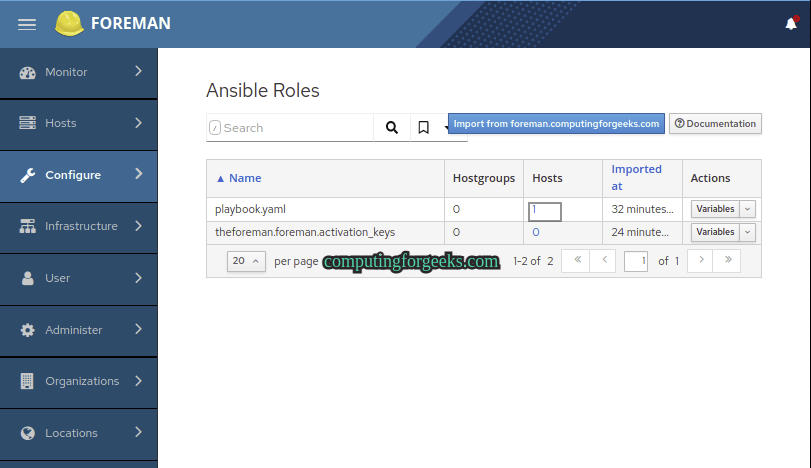
Task: Click the Monitor dashboard gauge icon
Action: pyautogui.click(x=27, y=72)
